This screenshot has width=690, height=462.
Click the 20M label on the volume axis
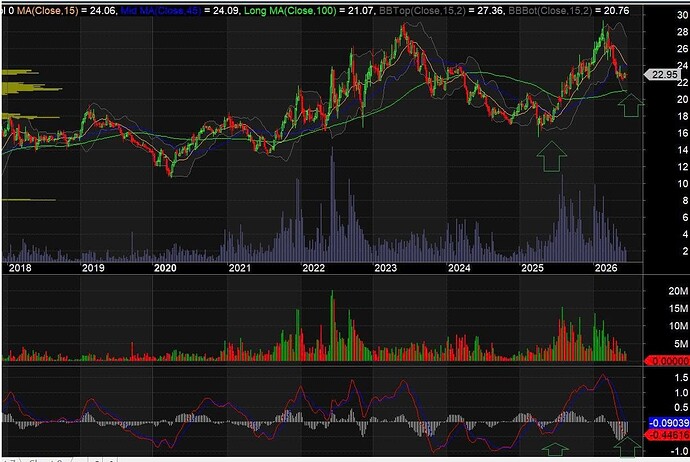(x=678, y=291)
